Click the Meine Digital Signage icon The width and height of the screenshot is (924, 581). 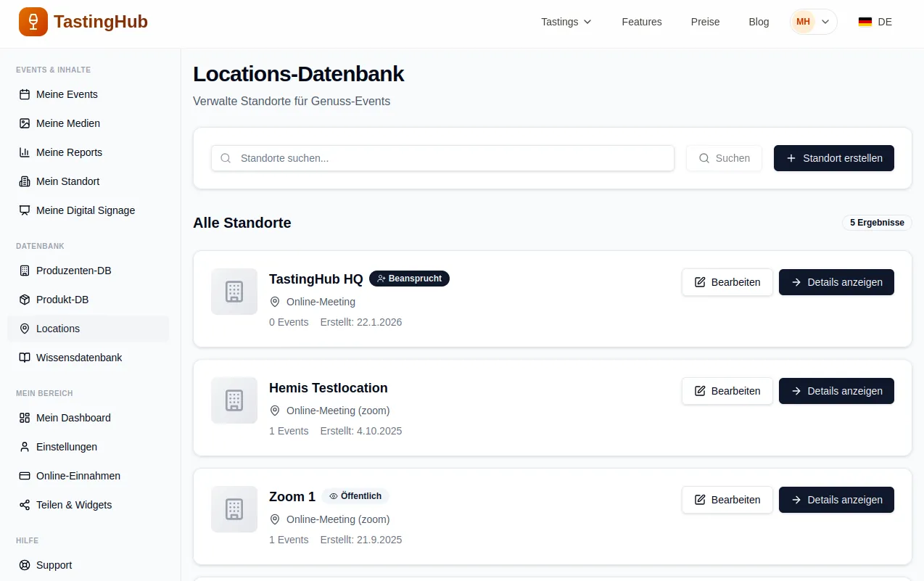(25, 210)
